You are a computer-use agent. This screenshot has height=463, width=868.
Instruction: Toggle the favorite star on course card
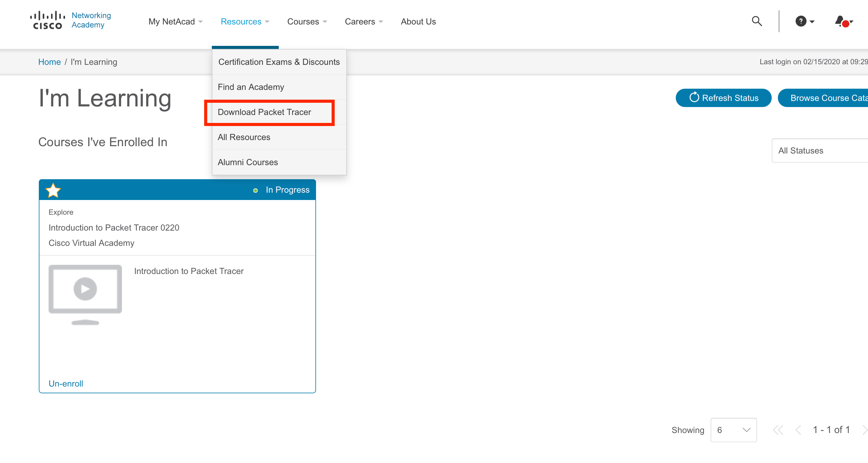pyautogui.click(x=53, y=190)
